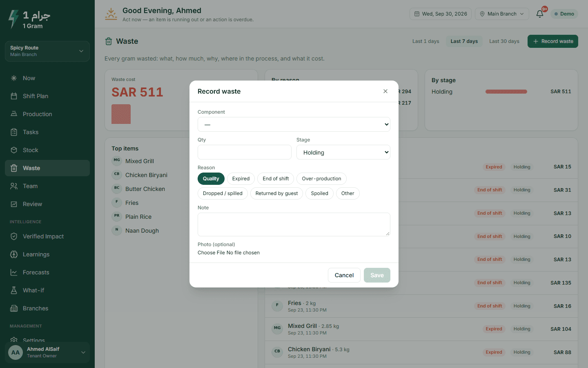Close the Record waste dialog
Viewport: 588px width, 368px height.
pyautogui.click(x=385, y=91)
